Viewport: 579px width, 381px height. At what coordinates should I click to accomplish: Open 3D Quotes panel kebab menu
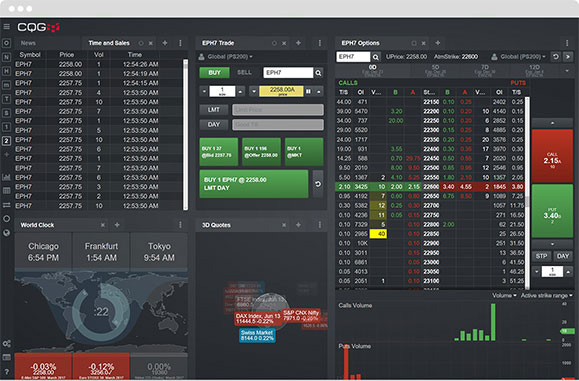coord(320,225)
